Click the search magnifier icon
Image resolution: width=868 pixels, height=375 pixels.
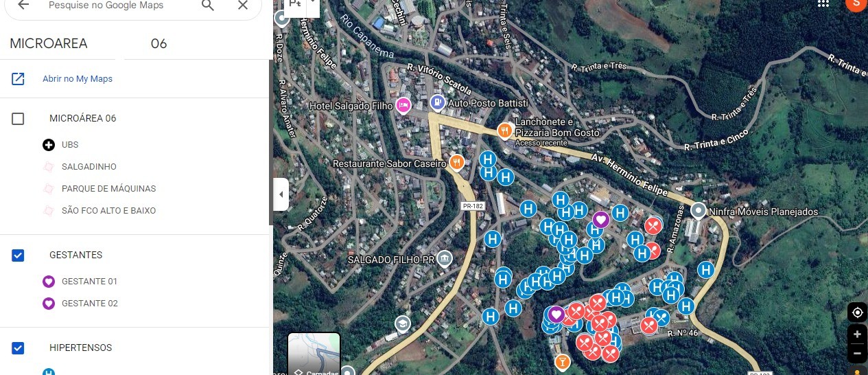(208, 5)
